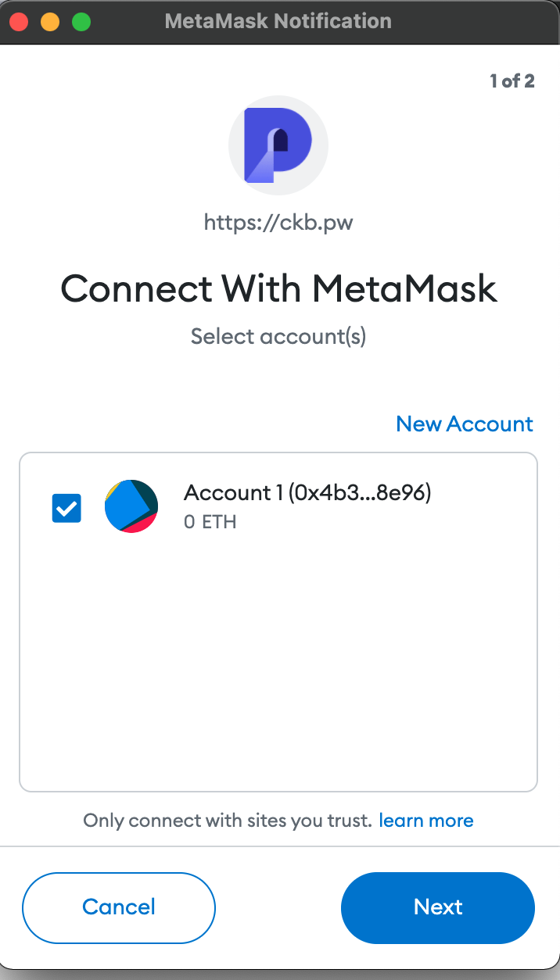Click the empty title bar area right of the title
560x980 pixels.
[x=477, y=21]
